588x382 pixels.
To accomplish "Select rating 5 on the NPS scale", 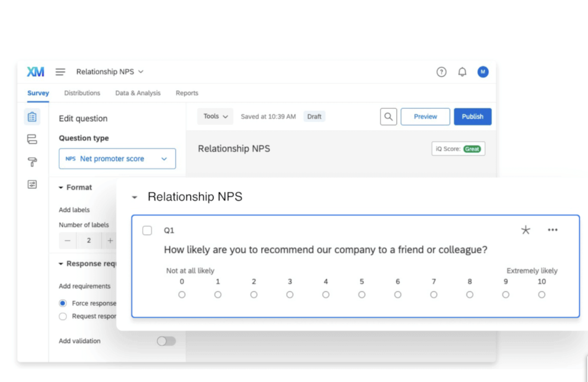I will coord(362,294).
